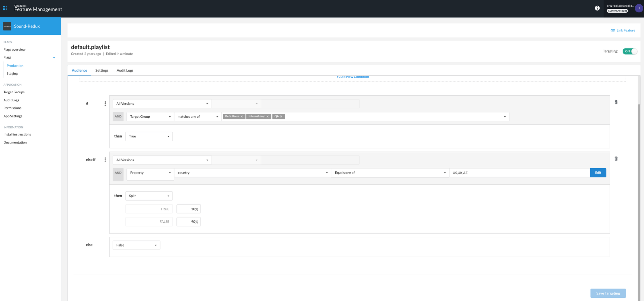
Task: Open Permissions in sidebar
Action: pos(12,108)
